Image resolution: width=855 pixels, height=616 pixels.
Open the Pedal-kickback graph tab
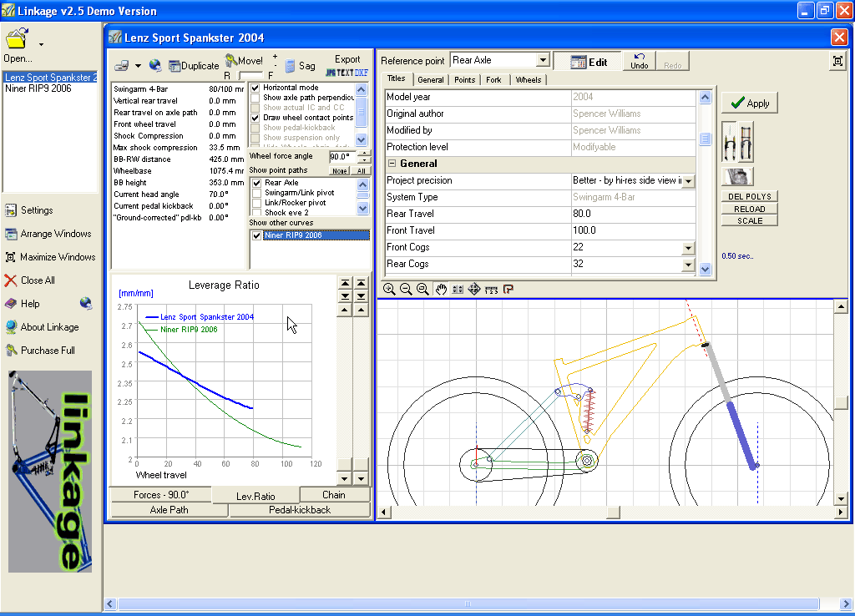[300, 510]
